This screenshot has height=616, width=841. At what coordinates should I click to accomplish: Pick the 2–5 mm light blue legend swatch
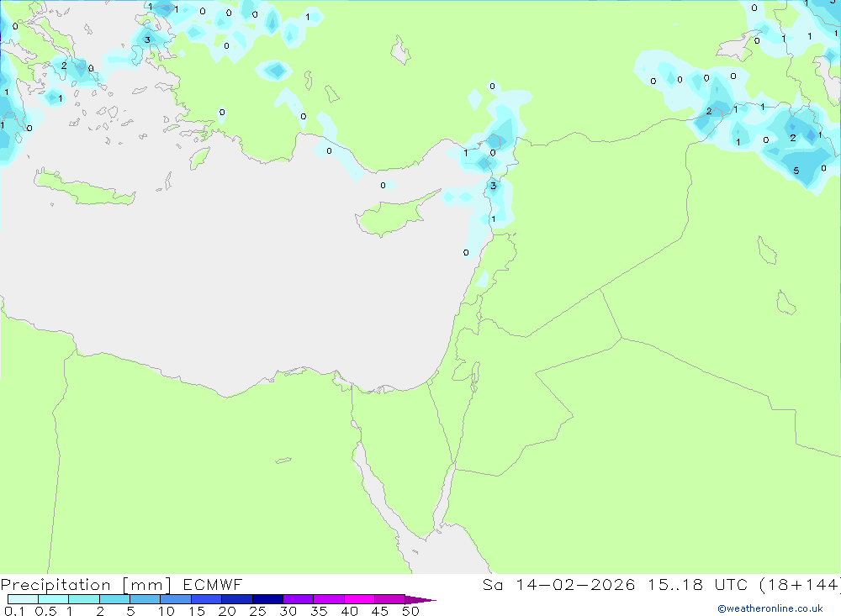click(x=114, y=599)
